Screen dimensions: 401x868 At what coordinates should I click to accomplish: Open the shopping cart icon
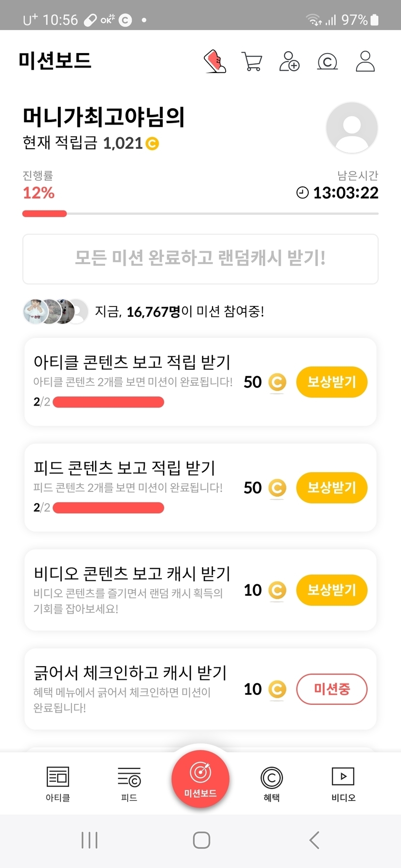tap(252, 61)
